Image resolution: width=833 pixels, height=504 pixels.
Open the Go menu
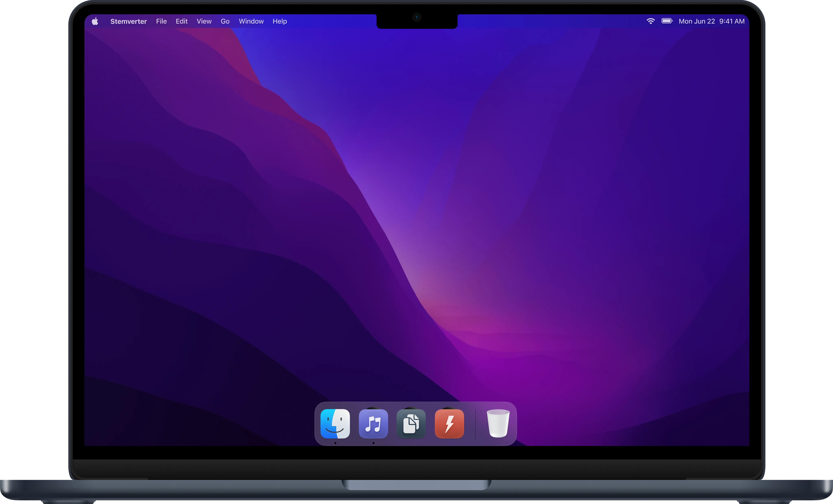[225, 21]
